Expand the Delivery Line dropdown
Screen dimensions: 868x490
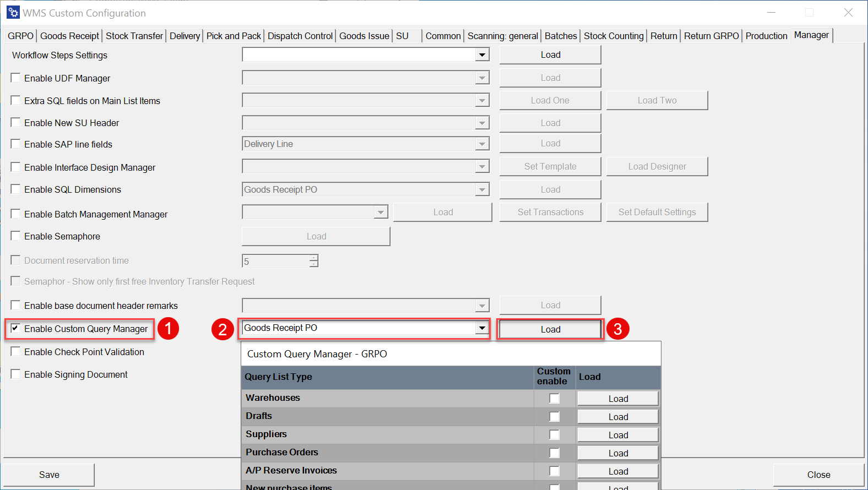pos(482,144)
